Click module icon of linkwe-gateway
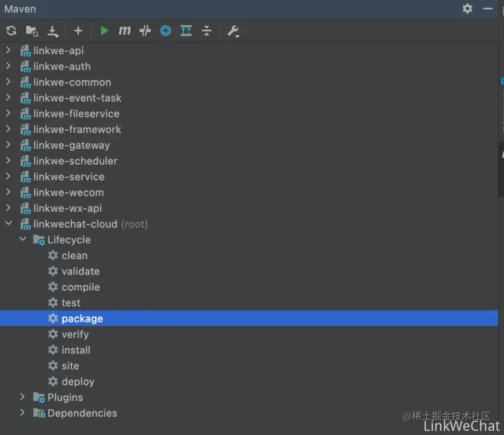The height and width of the screenshot is (435, 504). pos(25,146)
